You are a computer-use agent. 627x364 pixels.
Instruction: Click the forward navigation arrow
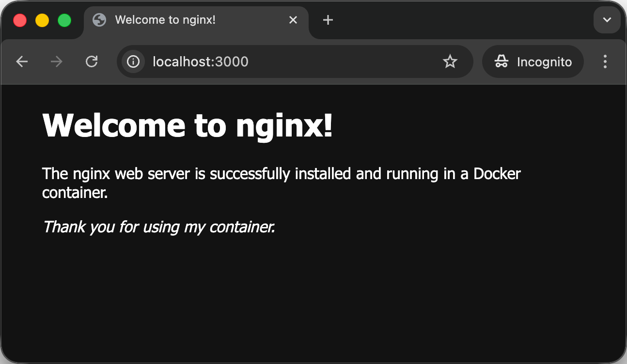[x=57, y=61]
